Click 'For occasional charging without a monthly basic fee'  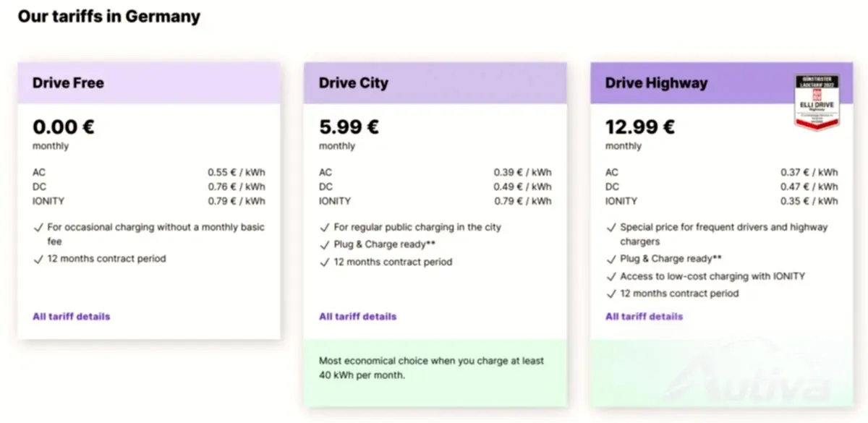pyautogui.click(x=156, y=234)
